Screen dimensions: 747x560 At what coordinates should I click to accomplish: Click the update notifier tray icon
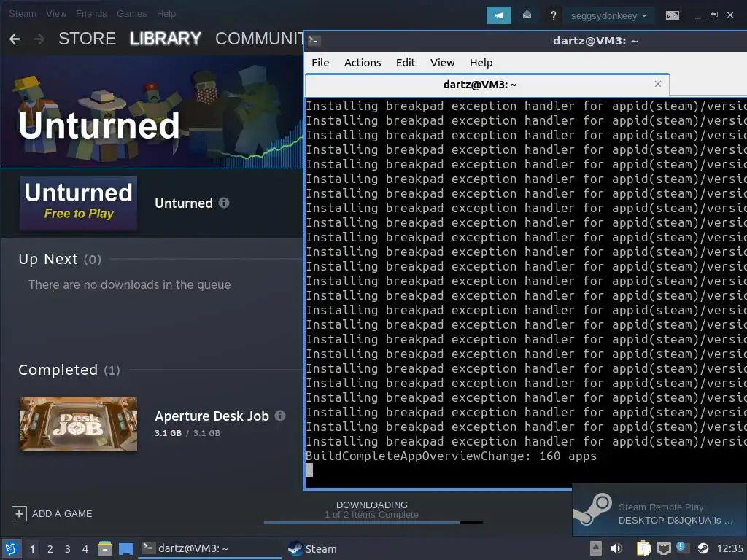682,548
